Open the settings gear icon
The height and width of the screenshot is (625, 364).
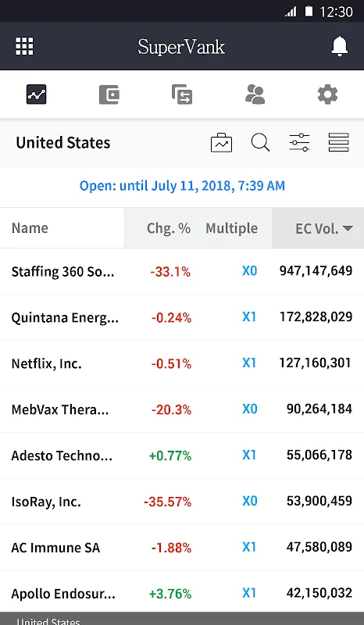[328, 95]
